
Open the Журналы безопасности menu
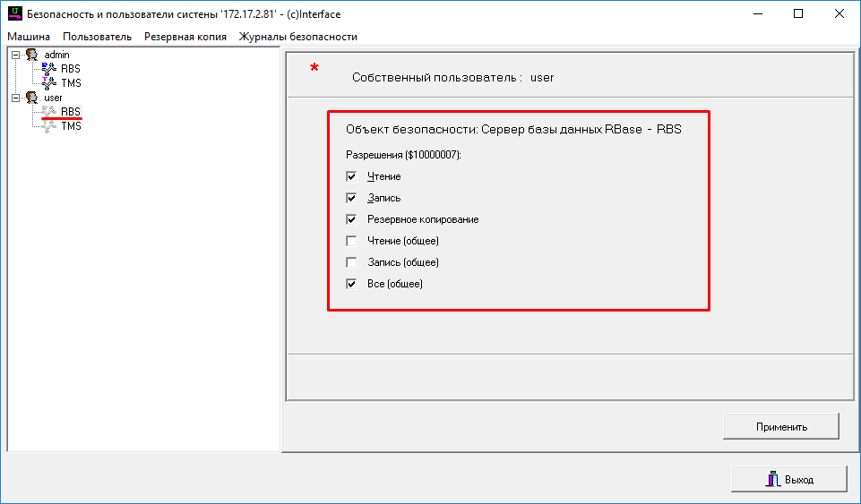[297, 37]
